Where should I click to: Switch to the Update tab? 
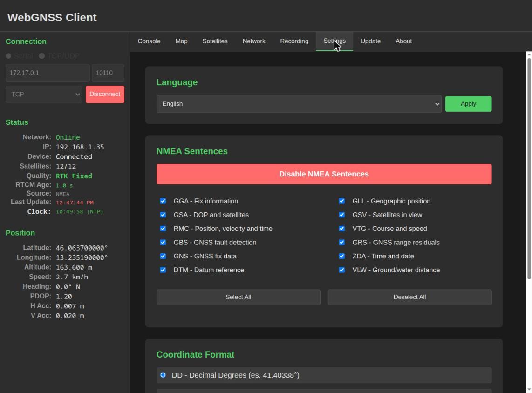coord(370,41)
